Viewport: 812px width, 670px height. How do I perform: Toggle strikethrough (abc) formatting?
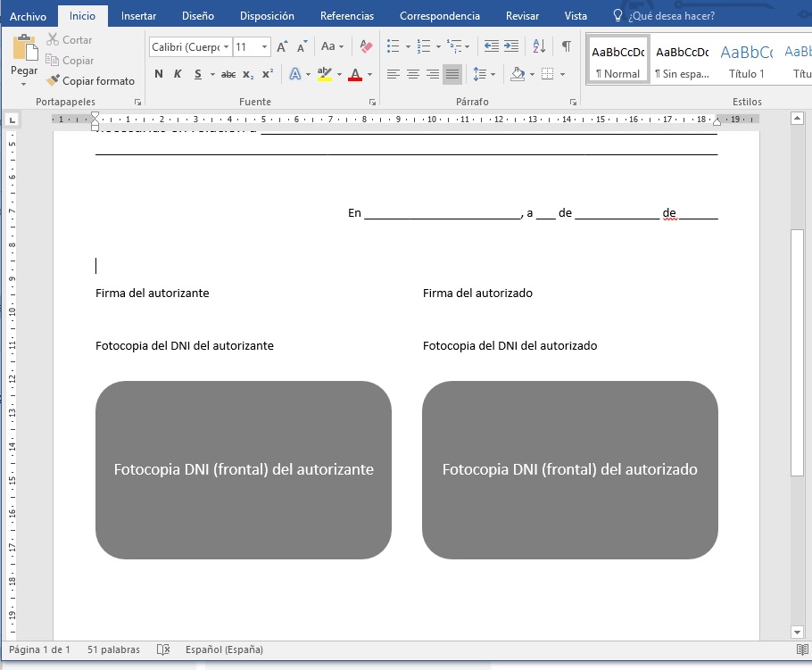(x=228, y=75)
